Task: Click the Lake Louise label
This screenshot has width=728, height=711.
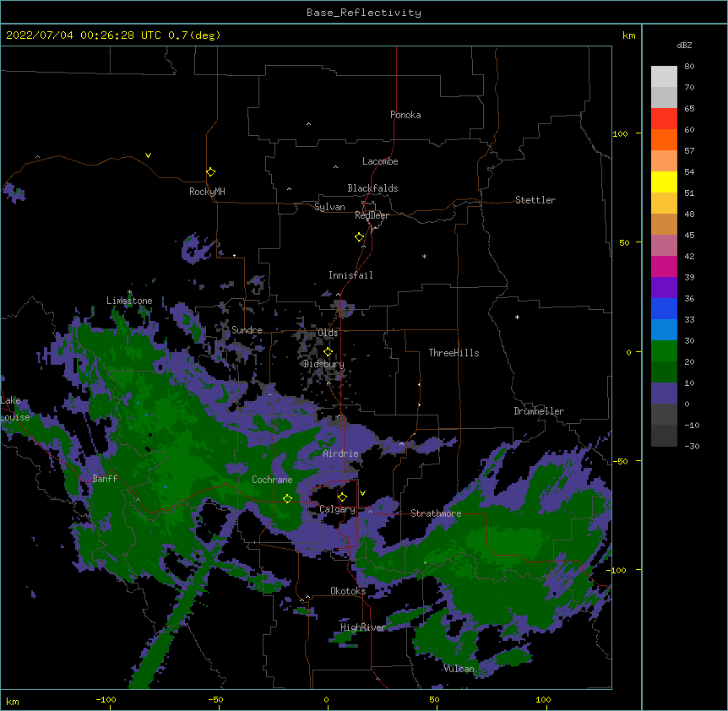Action: coord(14,409)
